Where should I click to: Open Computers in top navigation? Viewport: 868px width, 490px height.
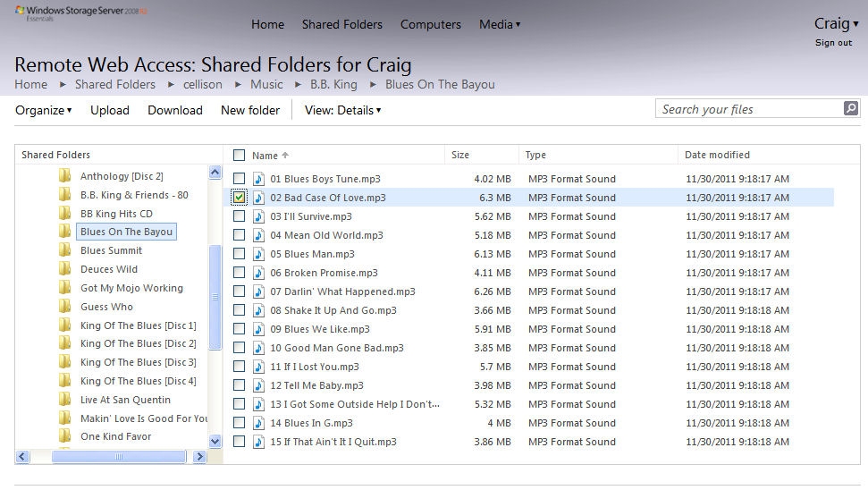tap(431, 24)
